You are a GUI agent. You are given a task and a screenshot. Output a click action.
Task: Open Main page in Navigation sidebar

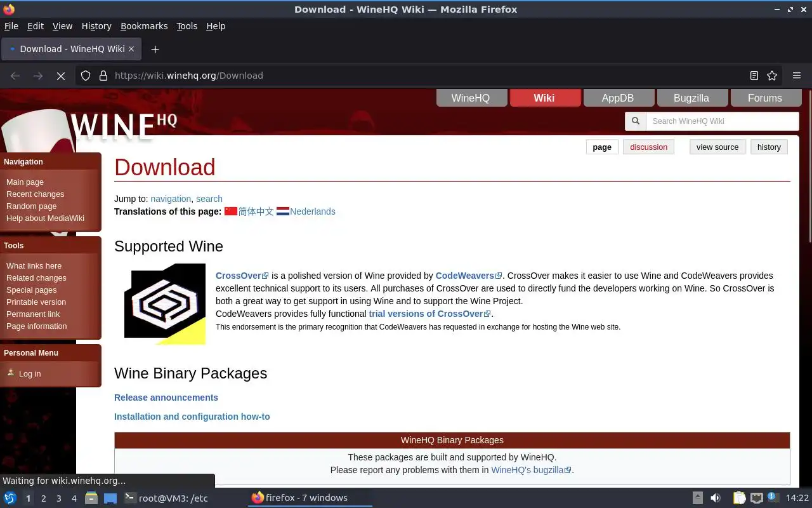coord(25,182)
